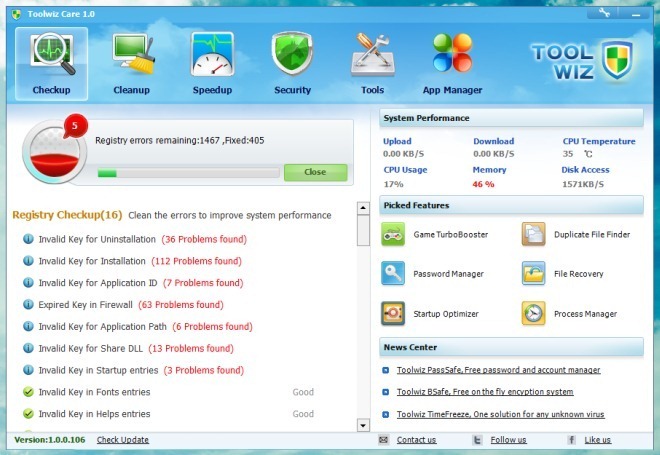Click info icon for Invalid Key for Share DLL
Viewport: 660px width, 455px height.
click(x=28, y=348)
